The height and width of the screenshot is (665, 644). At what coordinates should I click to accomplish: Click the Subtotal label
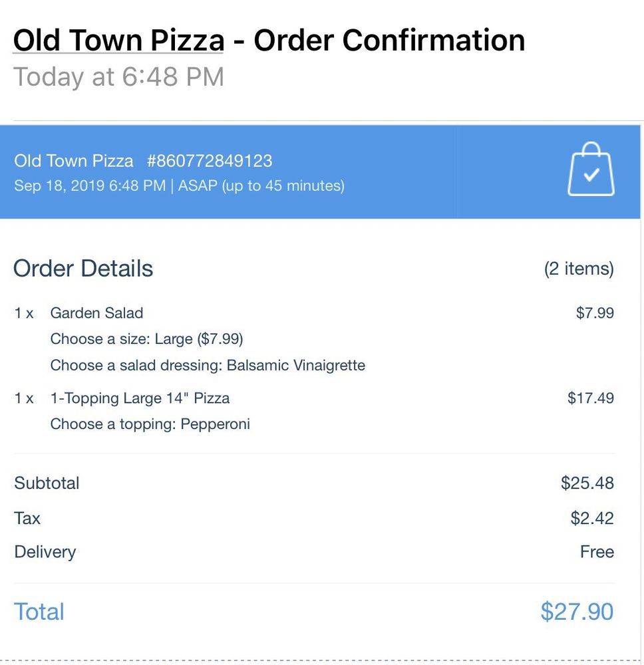(x=47, y=483)
